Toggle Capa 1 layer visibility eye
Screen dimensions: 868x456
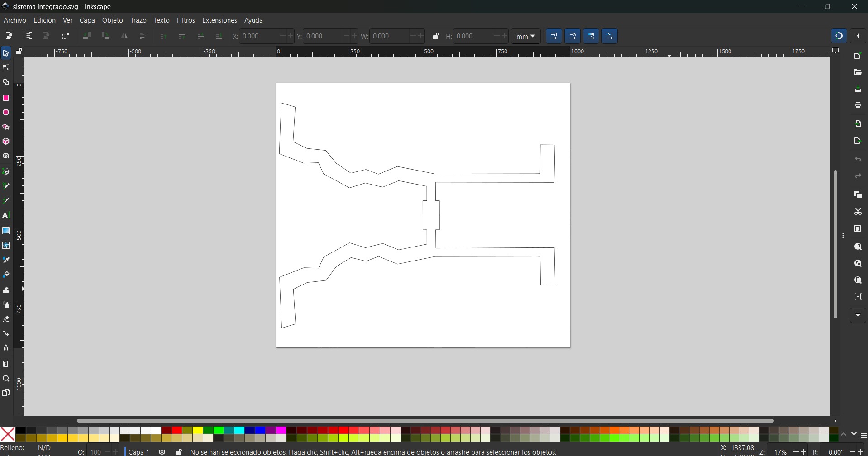[x=162, y=452]
